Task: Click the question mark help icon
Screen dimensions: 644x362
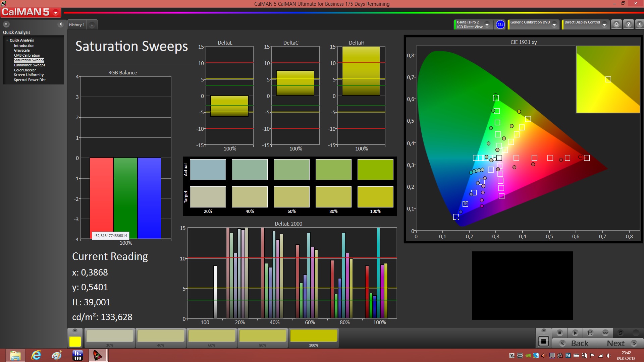Action: coord(629,24)
